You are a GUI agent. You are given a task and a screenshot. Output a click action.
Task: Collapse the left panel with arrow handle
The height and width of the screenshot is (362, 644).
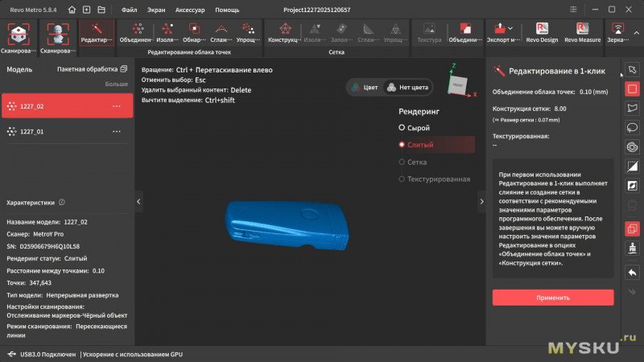pyautogui.click(x=138, y=201)
